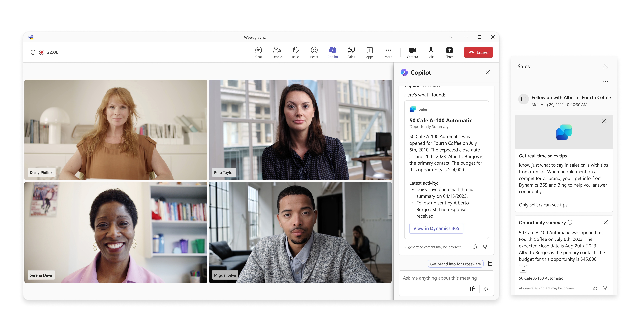
Task: Mute the Mic
Action: point(431,52)
